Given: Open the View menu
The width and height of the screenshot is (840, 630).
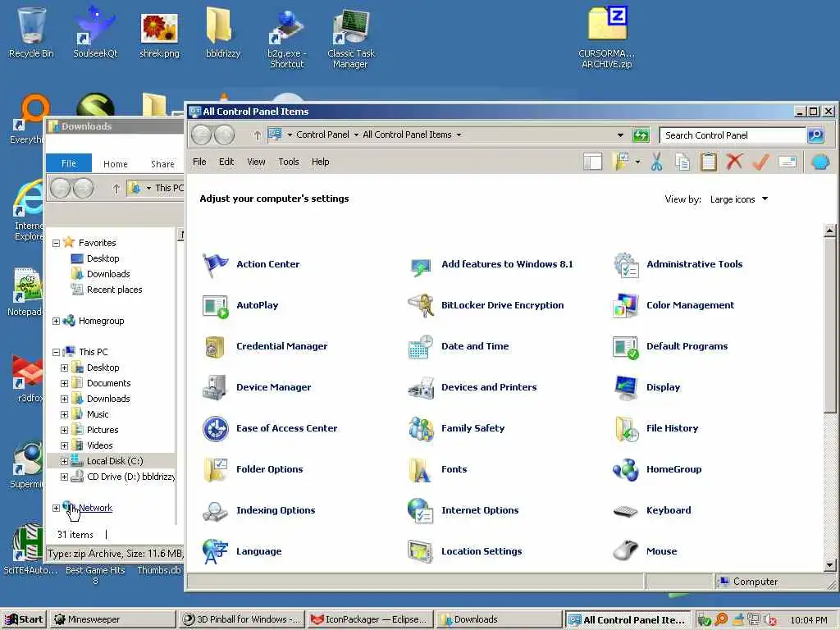Looking at the screenshot, I should tap(256, 162).
